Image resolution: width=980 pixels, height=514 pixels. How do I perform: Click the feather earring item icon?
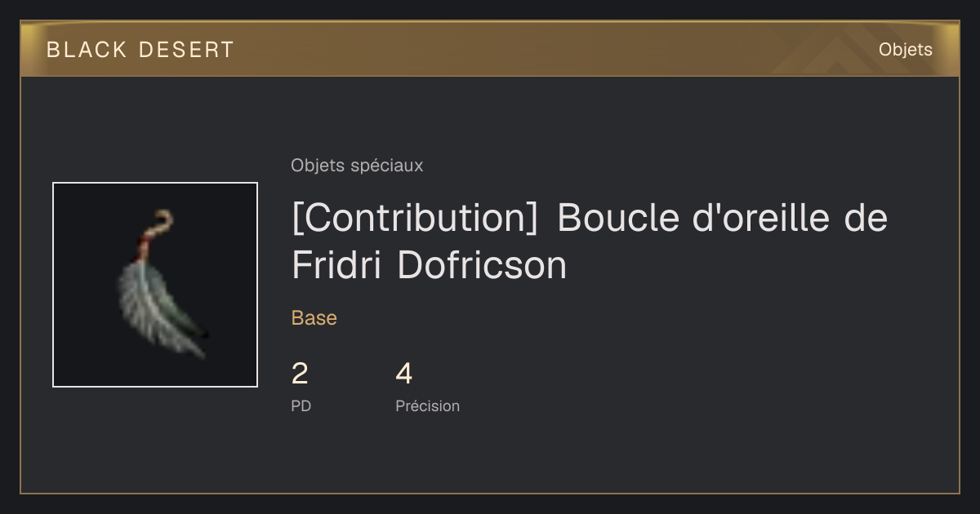[161, 285]
